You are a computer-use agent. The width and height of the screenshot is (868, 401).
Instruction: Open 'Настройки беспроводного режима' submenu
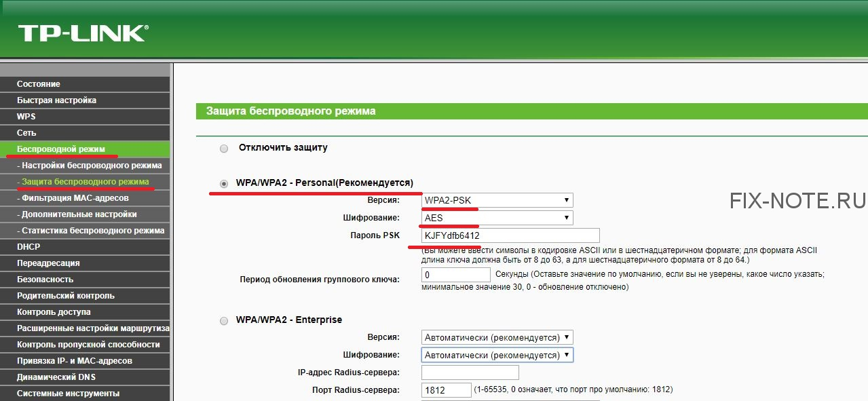[91, 166]
